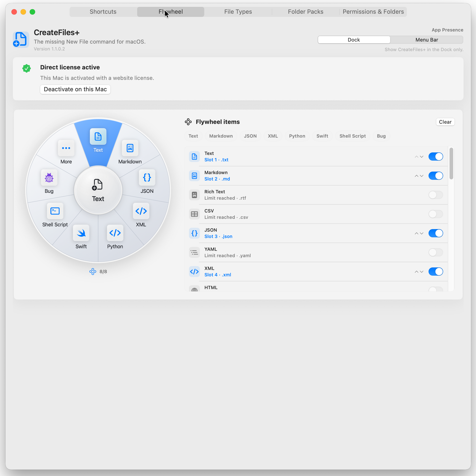Turn off the XML toggle
The height and width of the screenshot is (476, 476).
coord(436,272)
